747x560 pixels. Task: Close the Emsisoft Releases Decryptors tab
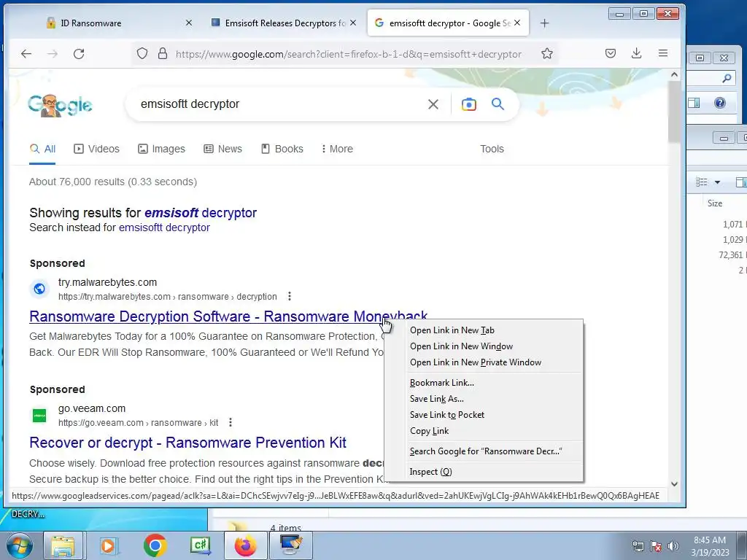(353, 23)
